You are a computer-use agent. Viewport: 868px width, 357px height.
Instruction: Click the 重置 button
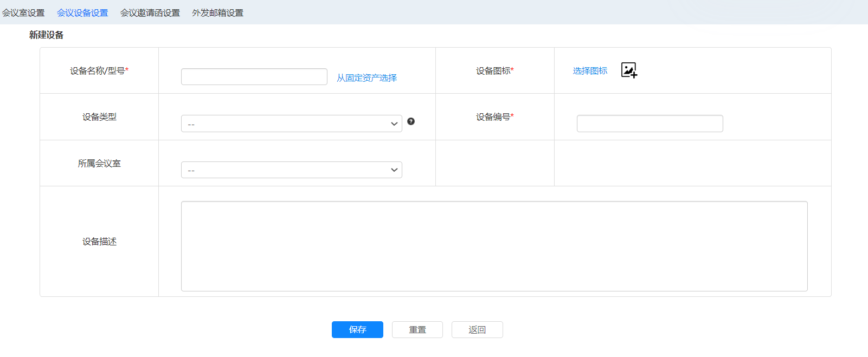coord(417,329)
